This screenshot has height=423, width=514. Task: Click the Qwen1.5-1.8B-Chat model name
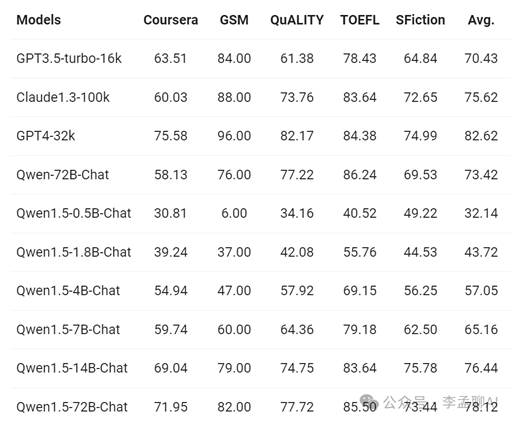pos(74,252)
